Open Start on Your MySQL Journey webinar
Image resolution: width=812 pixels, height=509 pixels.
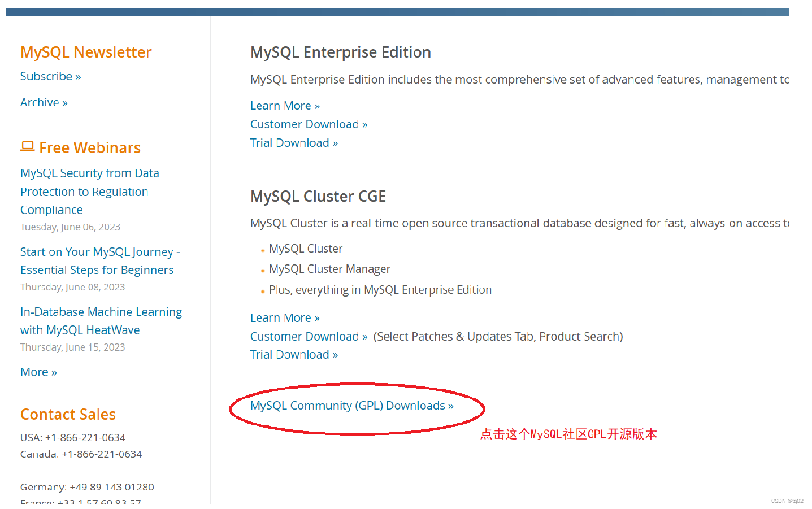click(100, 260)
